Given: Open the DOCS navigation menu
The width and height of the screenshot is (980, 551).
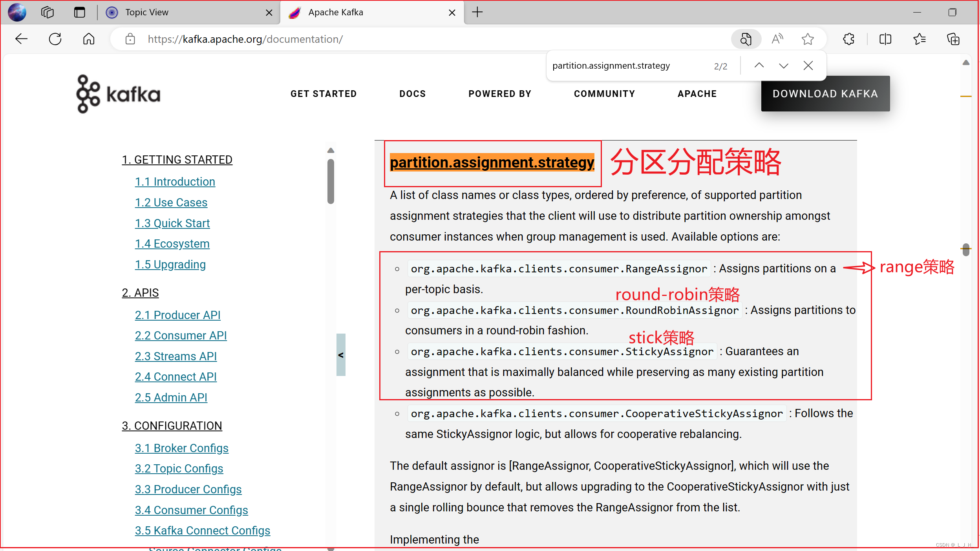Looking at the screenshot, I should coord(412,94).
